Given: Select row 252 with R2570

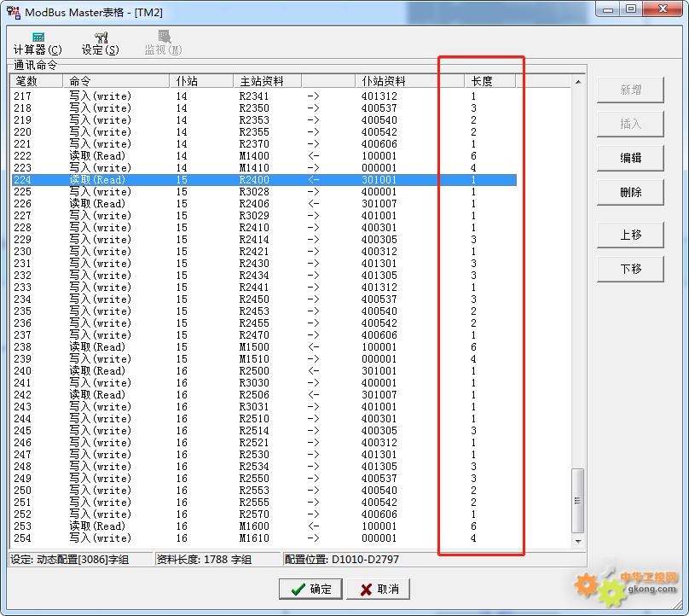Looking at the screenshot, I should pos(263,514).
